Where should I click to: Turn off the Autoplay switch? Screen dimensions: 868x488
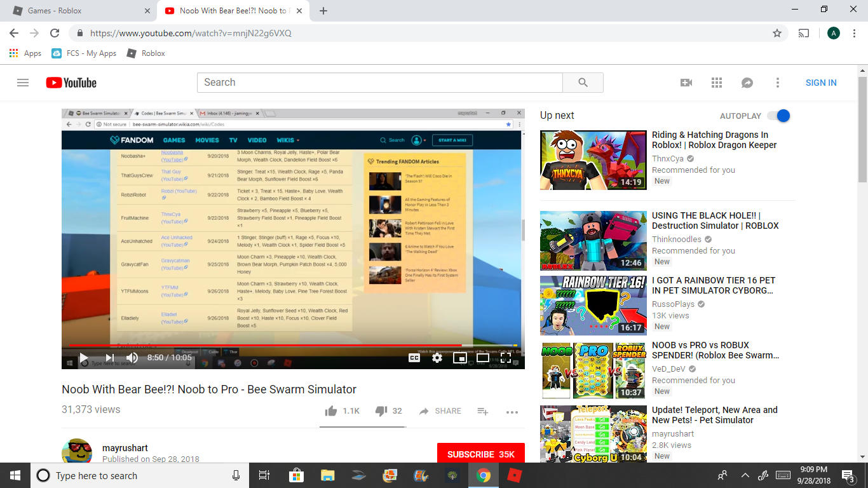pos(778,116)
